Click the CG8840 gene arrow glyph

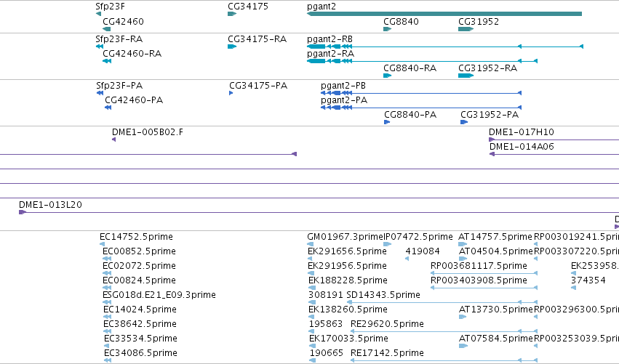click(387, 29)
